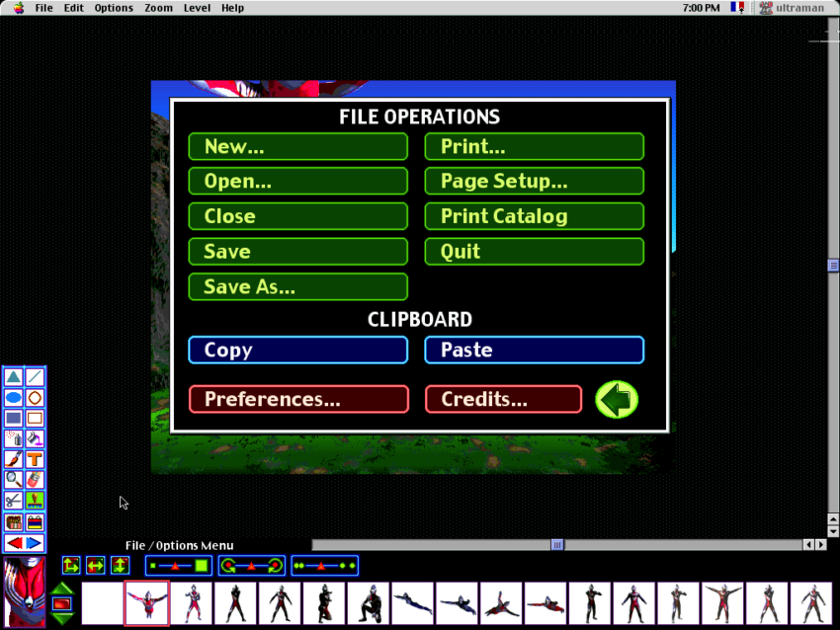Select the eraser tool

[35, 480]
